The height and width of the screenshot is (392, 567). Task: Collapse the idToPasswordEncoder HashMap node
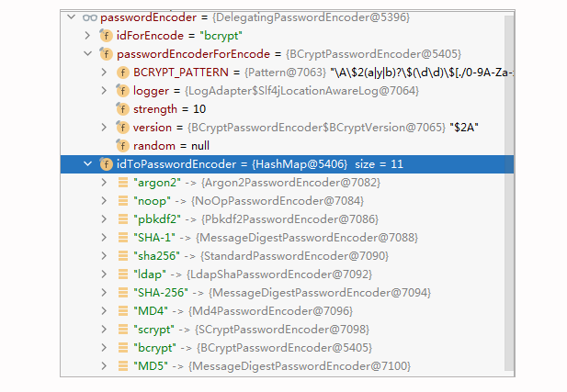87,164
